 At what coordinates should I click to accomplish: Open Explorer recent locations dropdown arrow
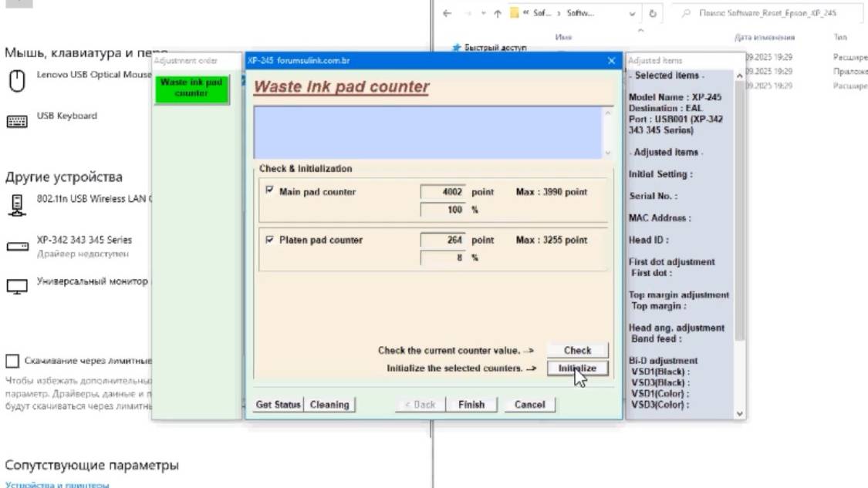coord(483,13)
